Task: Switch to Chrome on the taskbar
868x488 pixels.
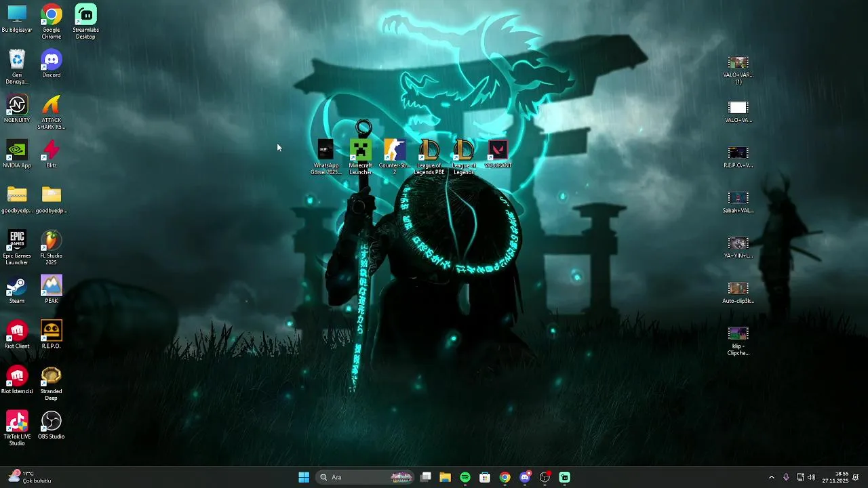Action: 505,477
